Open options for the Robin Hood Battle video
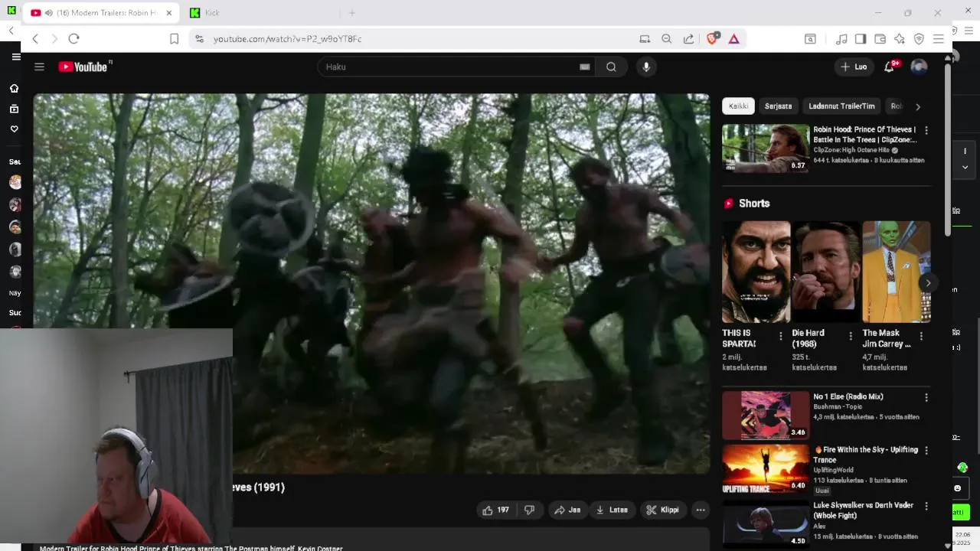The image size is (980, 551). pyautogui.click(x=926, y=131)
